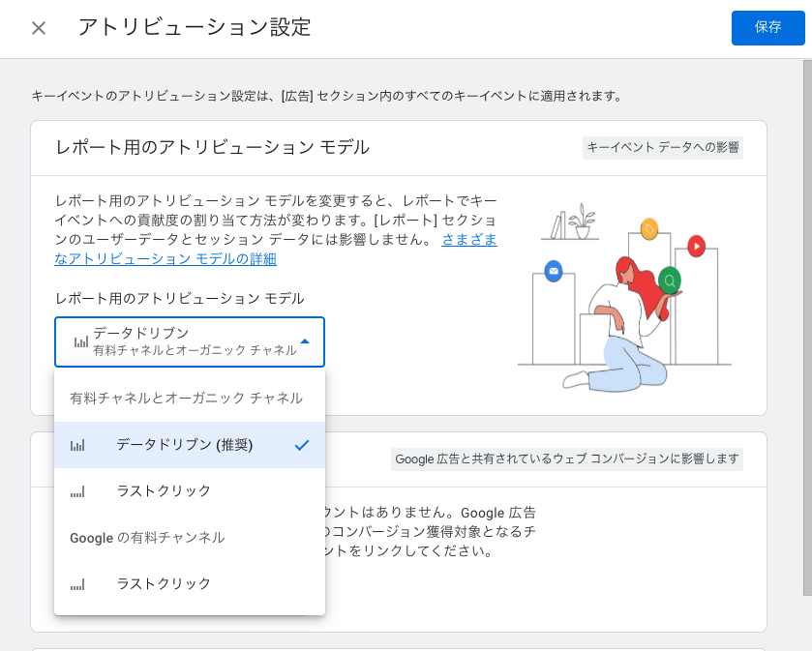
Task: Click the blue mail icon in the illustration
Action: point(554,271)
